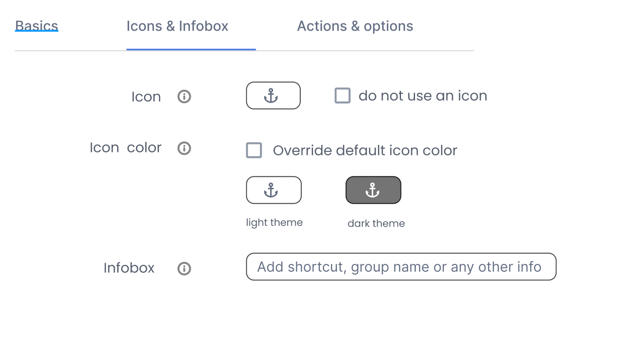Click the 'Icon color' row label
This screenshot has width=644, height=360.
[125, 148]
